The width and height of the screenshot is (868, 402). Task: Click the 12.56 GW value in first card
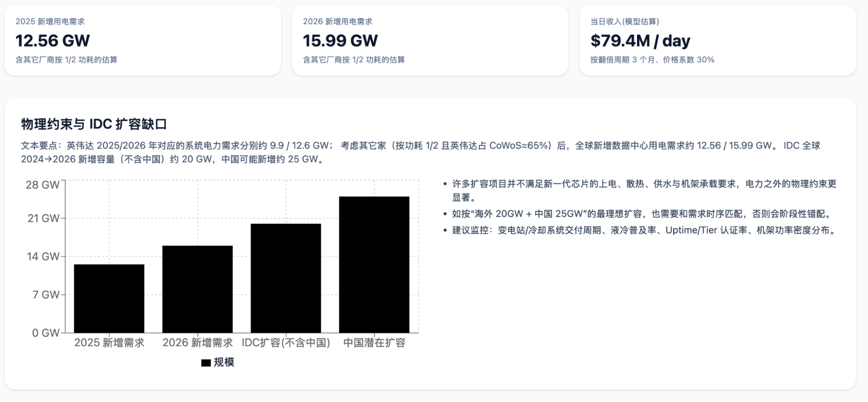click(x=53, y=41)
